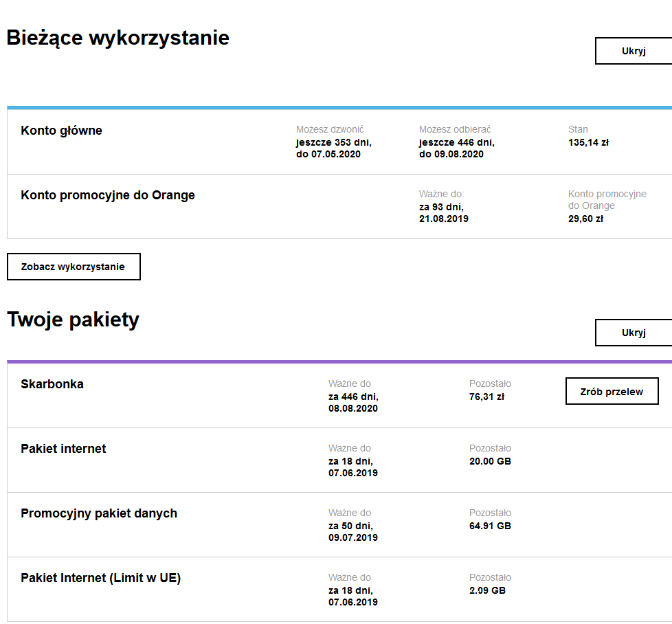Screen dimensions: 672x624
Task: Click the Twoje pakiety heading
Action: (x=73, y=319)
